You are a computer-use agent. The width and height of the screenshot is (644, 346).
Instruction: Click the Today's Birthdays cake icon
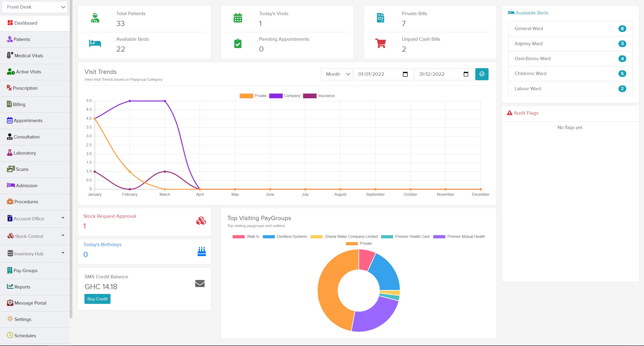[x=202, y=252]
